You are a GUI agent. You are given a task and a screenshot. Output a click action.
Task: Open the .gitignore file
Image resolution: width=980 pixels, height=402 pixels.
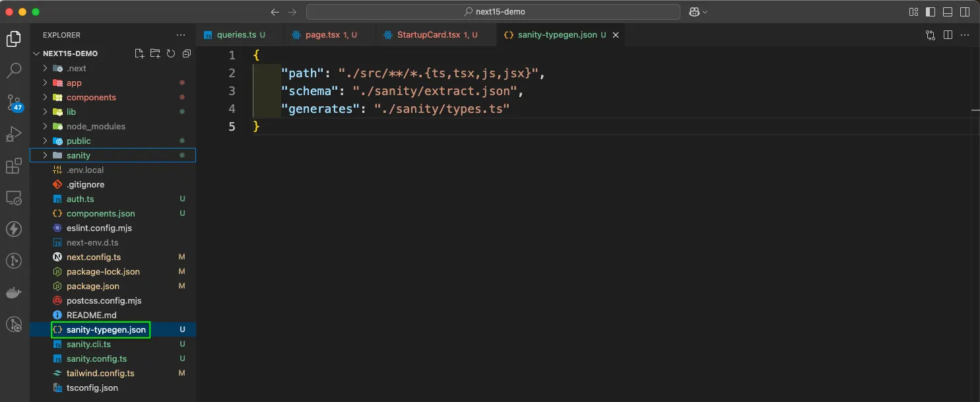click(x=113, y=184)
